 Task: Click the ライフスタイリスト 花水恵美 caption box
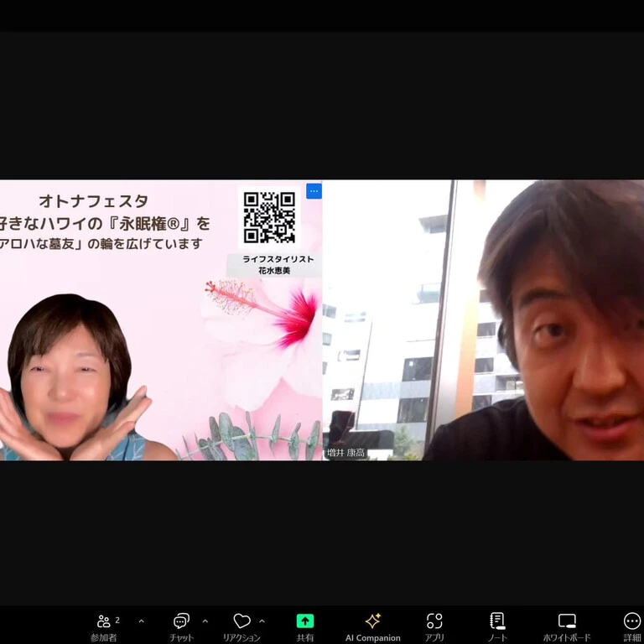click(x=274, y=265)
